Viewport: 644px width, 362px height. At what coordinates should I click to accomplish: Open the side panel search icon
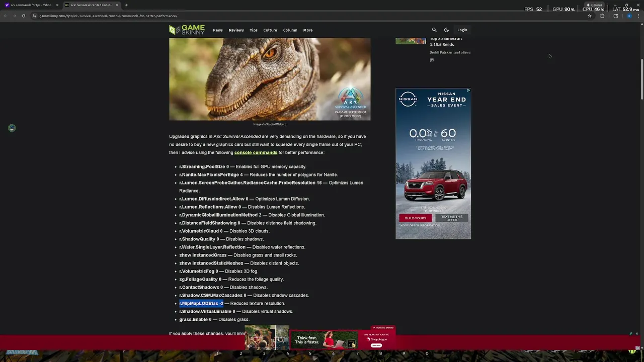click(616, 16)
